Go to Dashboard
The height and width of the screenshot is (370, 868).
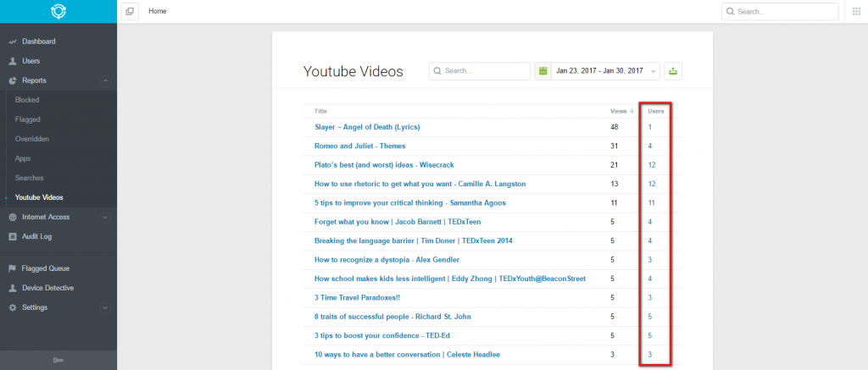pos(39,41)
